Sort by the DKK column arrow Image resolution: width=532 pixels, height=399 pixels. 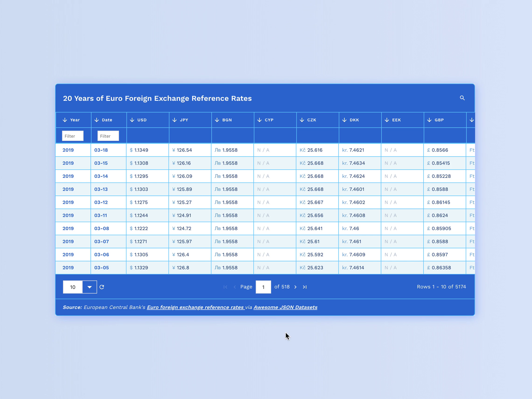pos(344,120)
